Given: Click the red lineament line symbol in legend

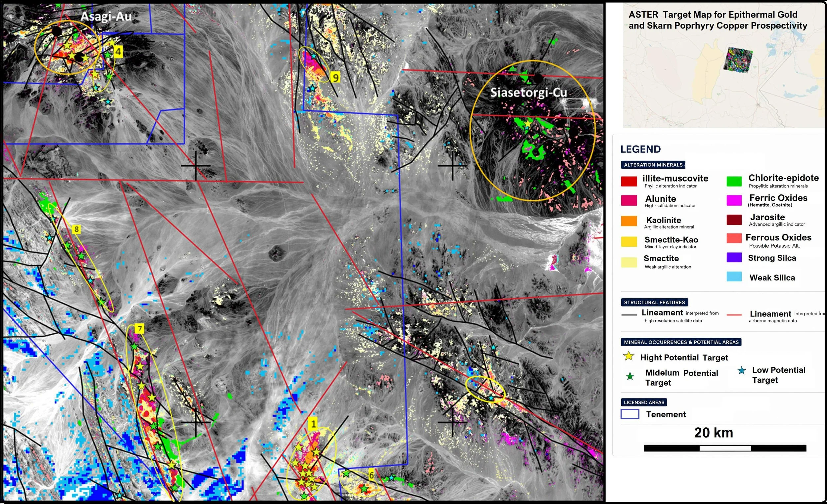Looking at the screenshot, I should point(734,315).
